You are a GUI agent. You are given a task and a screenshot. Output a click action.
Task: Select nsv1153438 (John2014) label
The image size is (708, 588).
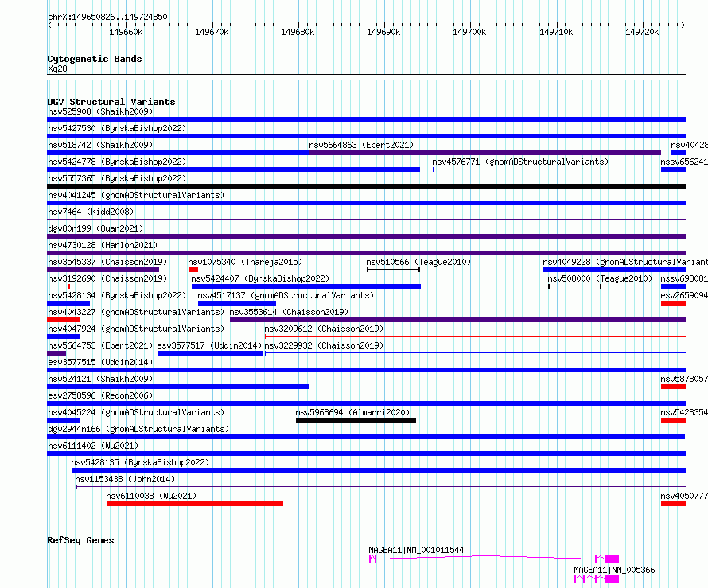pos(125,479)
